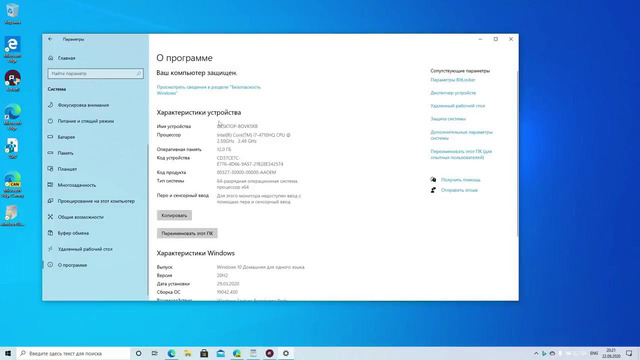Open the Главная home page in Settings

click(67, 58)
